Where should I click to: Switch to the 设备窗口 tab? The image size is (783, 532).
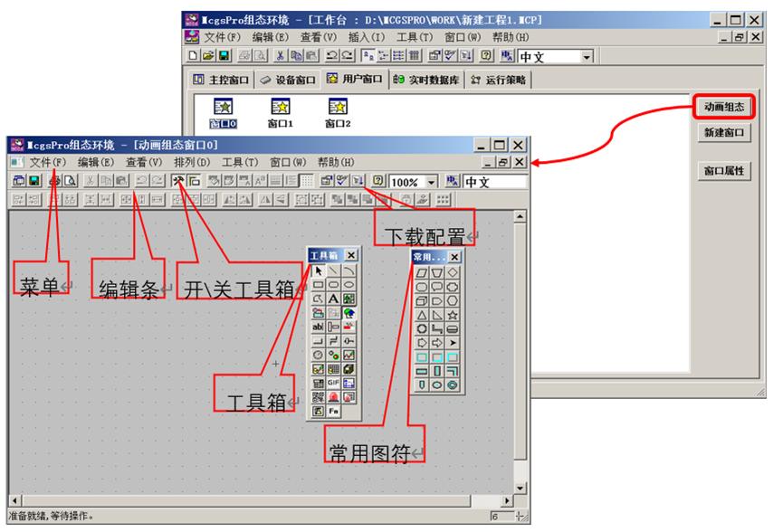(288, 80)
